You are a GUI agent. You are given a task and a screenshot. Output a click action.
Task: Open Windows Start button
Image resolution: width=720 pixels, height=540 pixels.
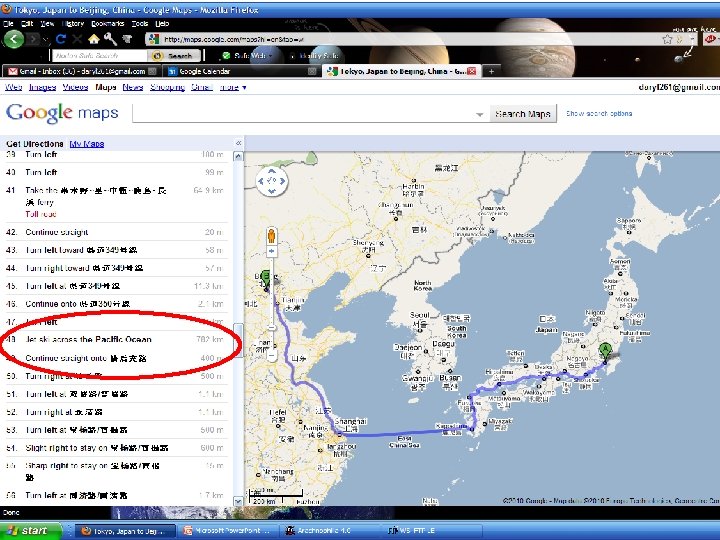click(30, 531)
